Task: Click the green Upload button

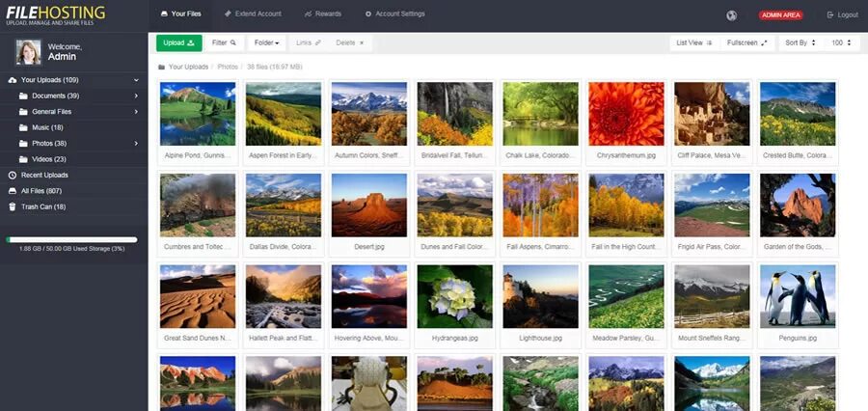Action: 178,42
